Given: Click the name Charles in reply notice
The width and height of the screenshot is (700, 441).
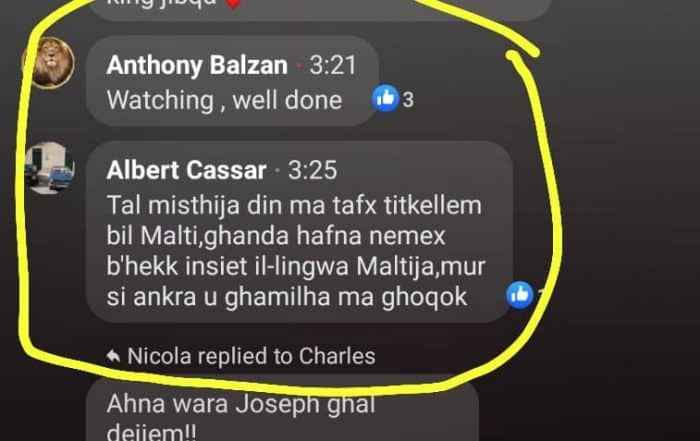Looking at the screenshot, I should point(337,356).
